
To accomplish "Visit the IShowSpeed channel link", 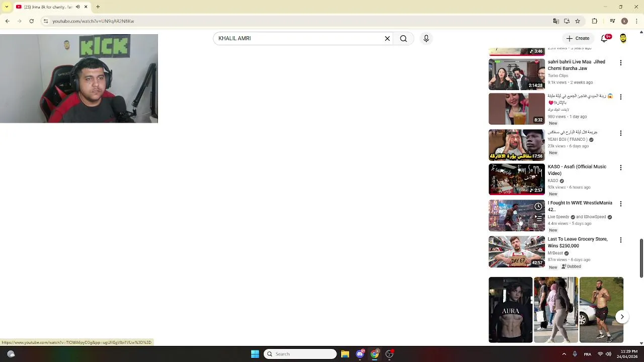I will pos(594,217).
